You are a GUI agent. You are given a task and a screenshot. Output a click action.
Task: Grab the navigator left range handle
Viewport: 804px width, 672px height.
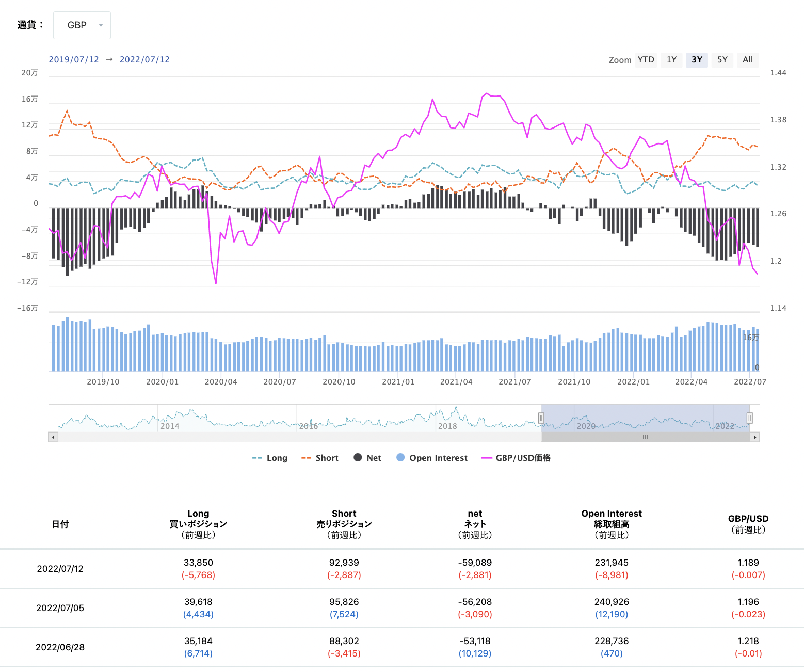pyautogui.click(x=541, y=418)
